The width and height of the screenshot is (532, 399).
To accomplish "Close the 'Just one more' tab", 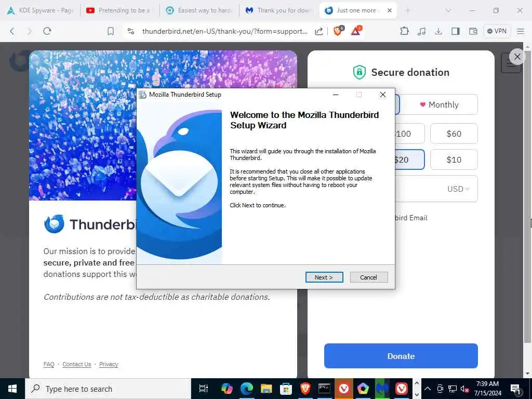I will (x=390, y=10).
